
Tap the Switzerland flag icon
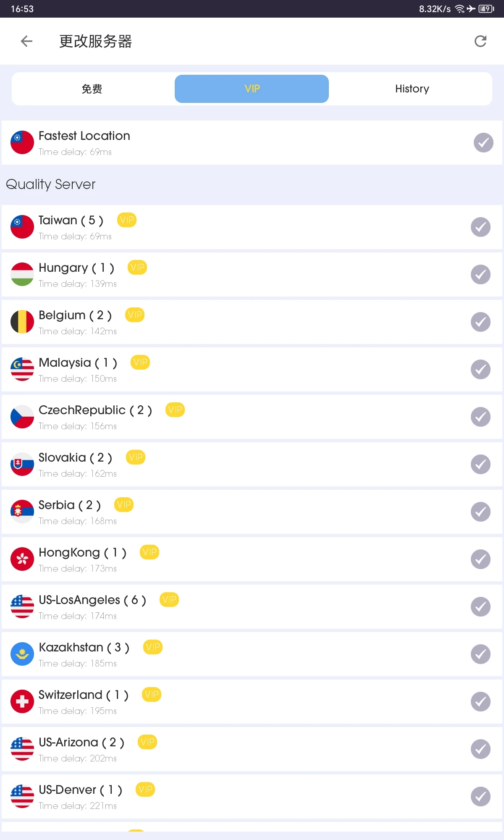pos(22,701)
